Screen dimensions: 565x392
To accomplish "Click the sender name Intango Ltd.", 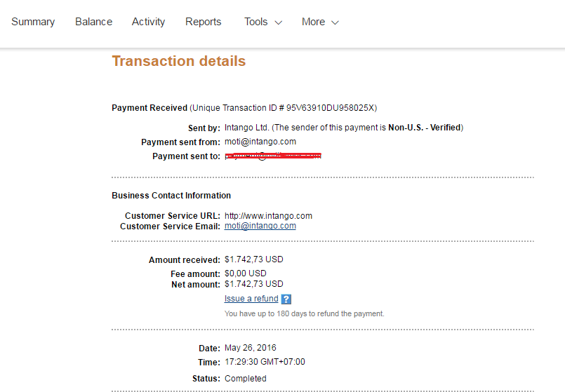I will [246, 128].
